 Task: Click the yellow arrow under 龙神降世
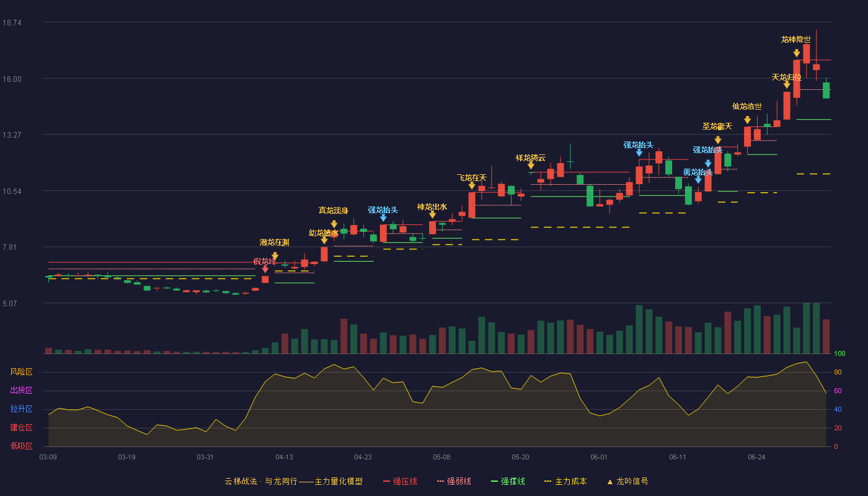pos(797,53)
